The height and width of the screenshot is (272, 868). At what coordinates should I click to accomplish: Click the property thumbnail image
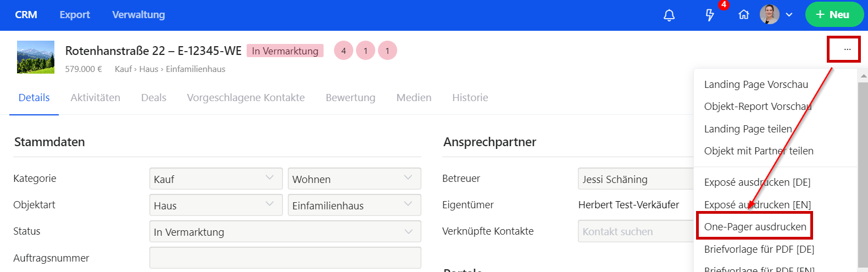click(x=36, y=57)
